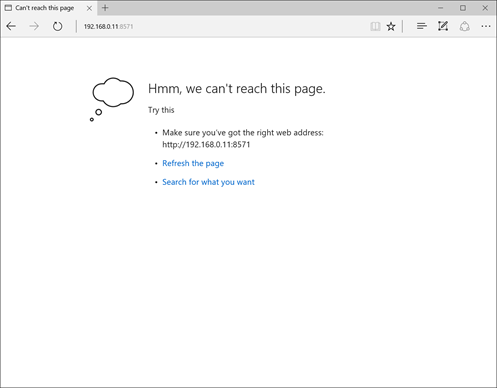Click the thought cloud illustration
The image size is (497, 388).
pyautogui.click(x=112, y=99)
